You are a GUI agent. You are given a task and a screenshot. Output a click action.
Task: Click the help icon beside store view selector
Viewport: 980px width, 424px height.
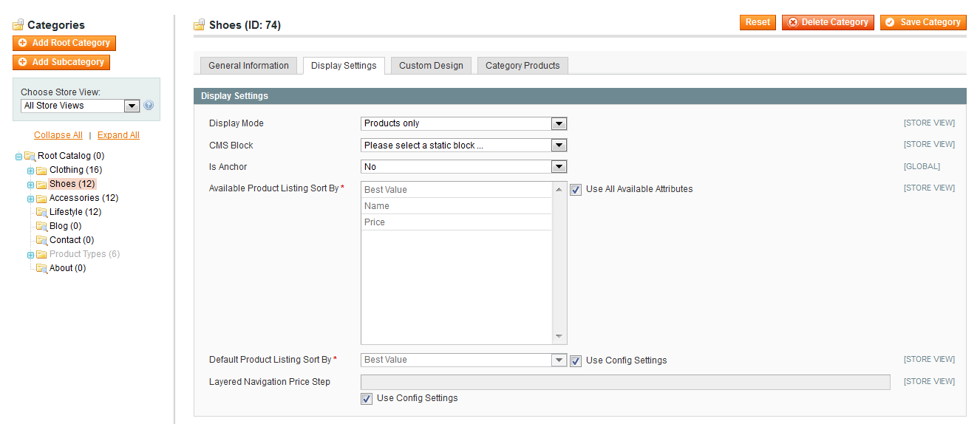(149, 106)
